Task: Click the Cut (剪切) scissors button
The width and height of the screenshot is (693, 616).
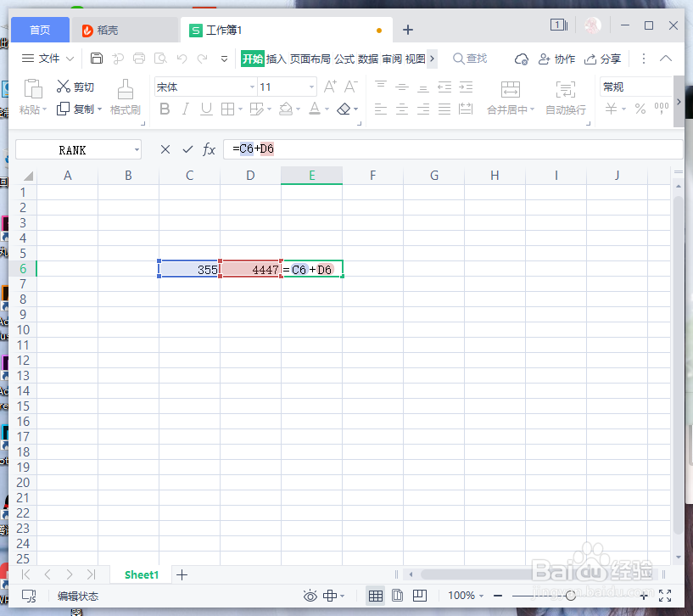Action: [75, 87]
